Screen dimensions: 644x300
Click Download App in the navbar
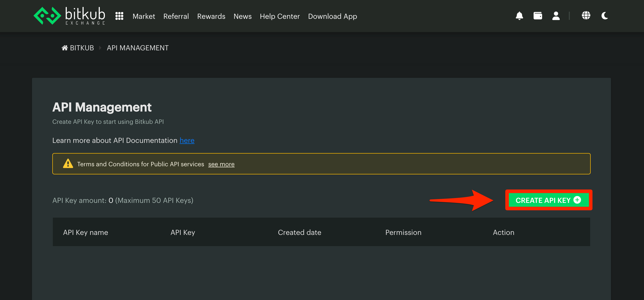(x=332, y=16)
